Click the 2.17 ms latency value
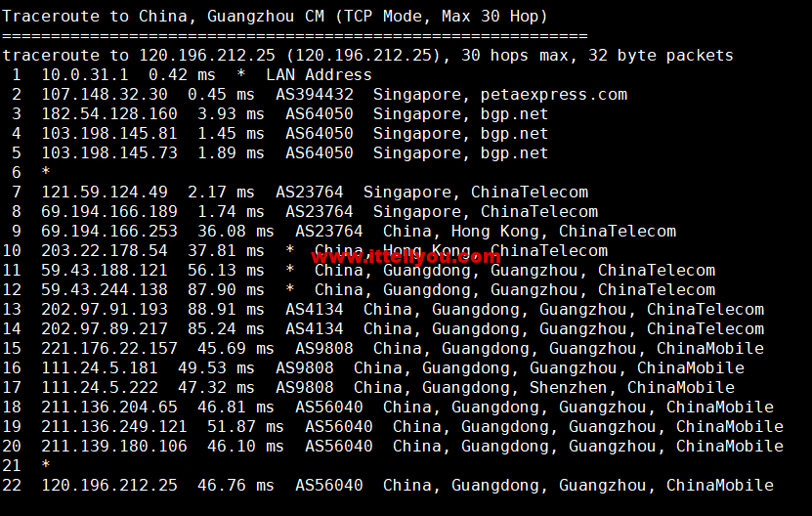This screenshot has height=516, width=812. tap(221, 193)
